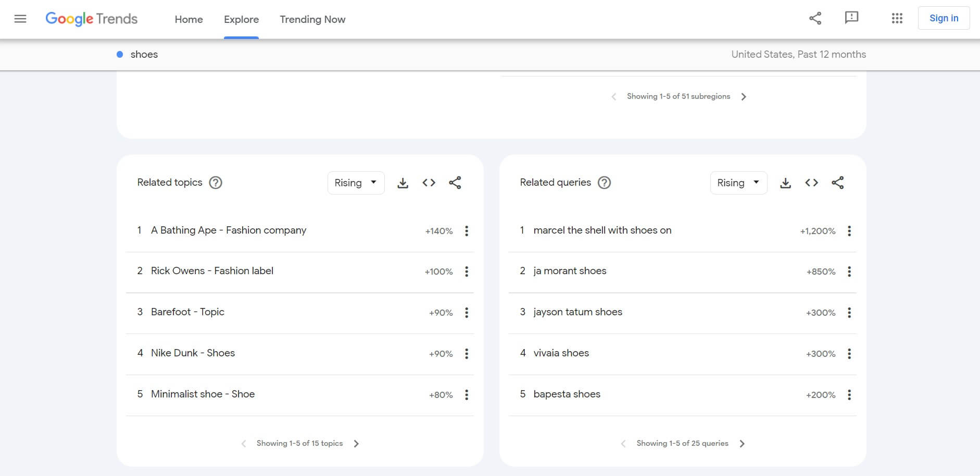This screenshot has width=980, height=476.
Task: Open help for Related queries
Action: pos(604,183)
